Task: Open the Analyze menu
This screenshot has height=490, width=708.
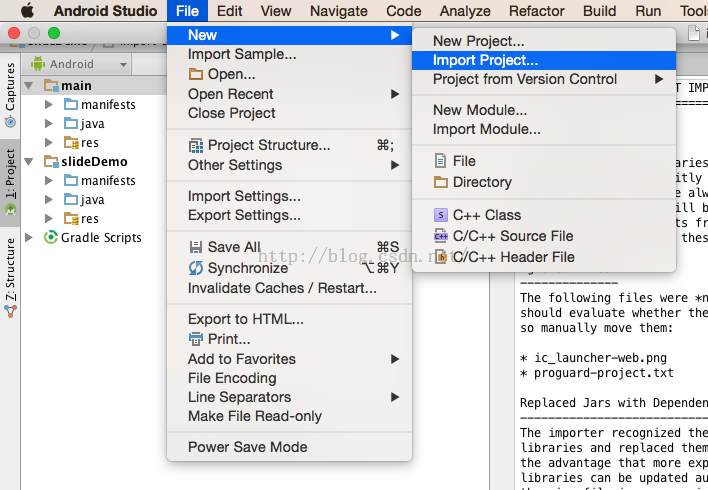Action: coord(465,10)
